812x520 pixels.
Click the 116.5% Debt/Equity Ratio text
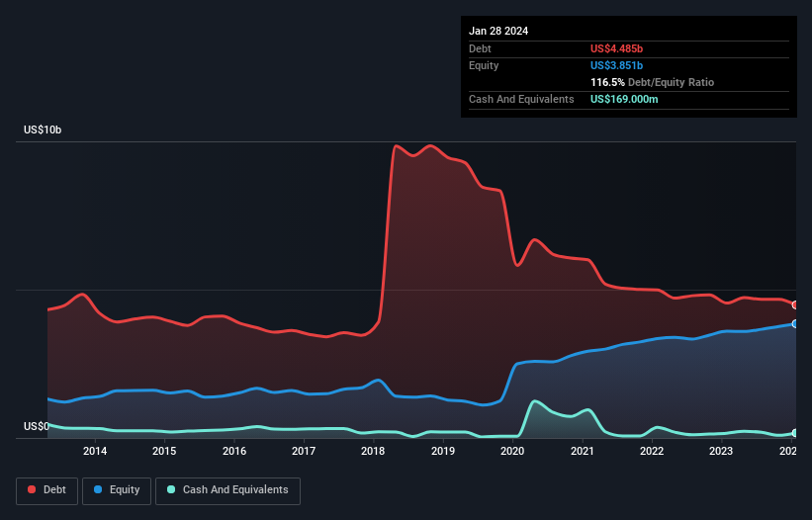[x=652, y=82]
